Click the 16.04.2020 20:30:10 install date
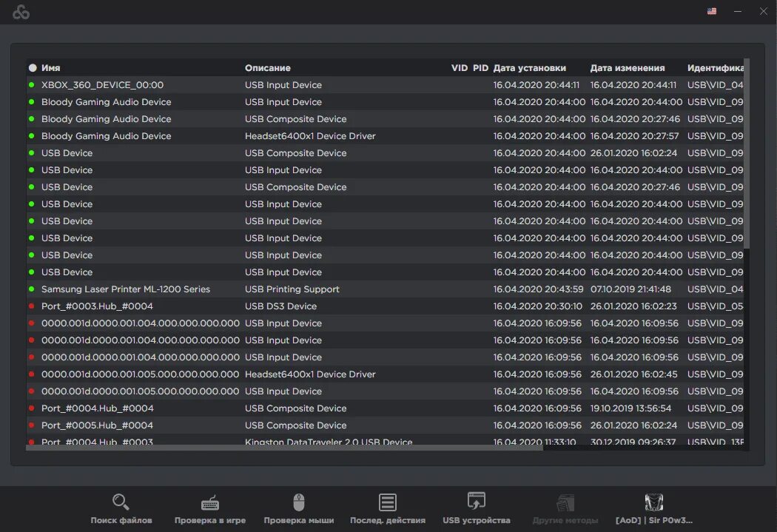 [x=538, y=306]
